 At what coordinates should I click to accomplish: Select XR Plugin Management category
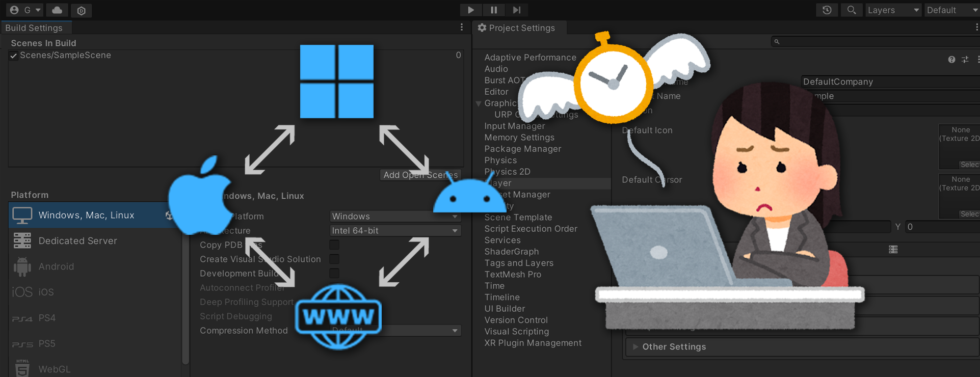click(x=533, y=343)
